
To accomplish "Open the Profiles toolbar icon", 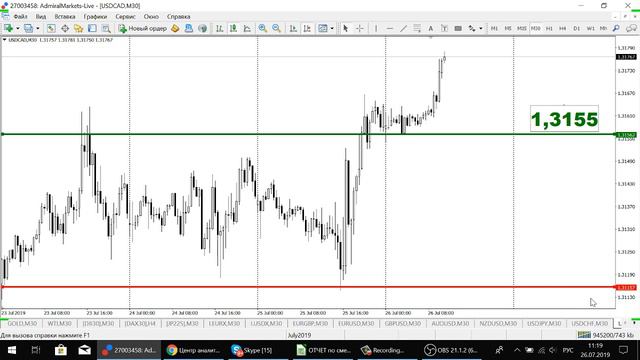I will click(x=28, y=28).
